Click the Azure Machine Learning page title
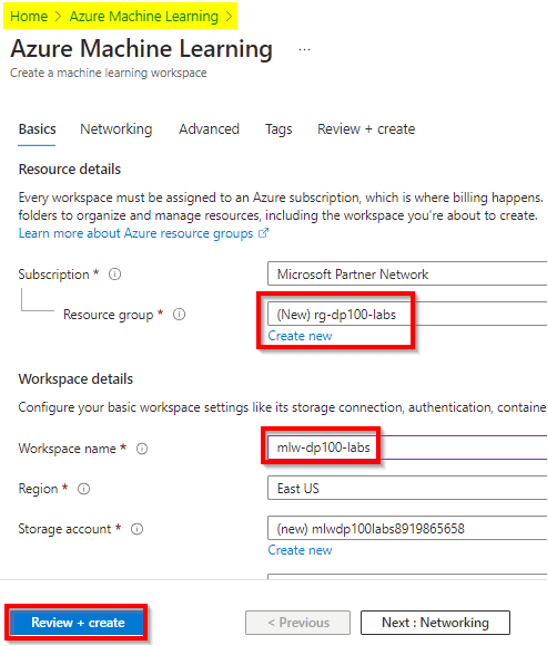 click(141, 49)
